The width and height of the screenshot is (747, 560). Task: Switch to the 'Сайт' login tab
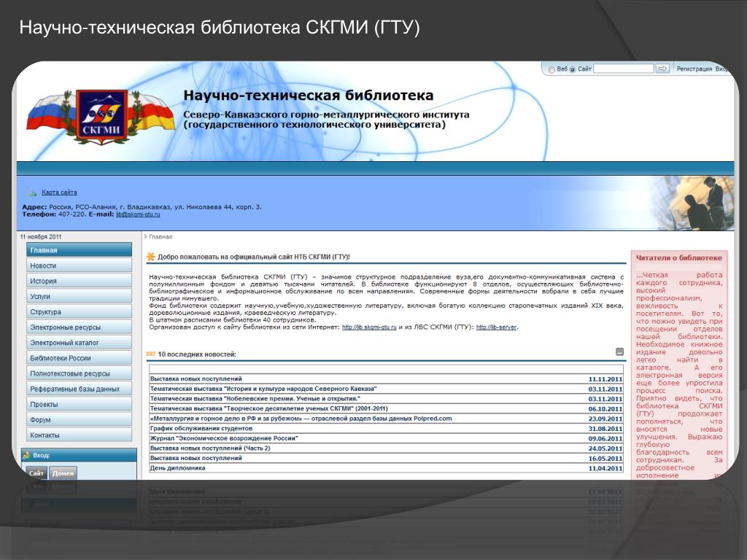click(36, 472)
